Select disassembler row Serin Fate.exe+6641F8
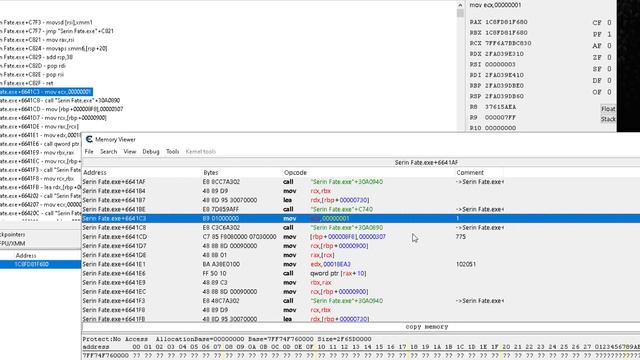This screenshot has width=640, height=360. (x=361, y=310)
